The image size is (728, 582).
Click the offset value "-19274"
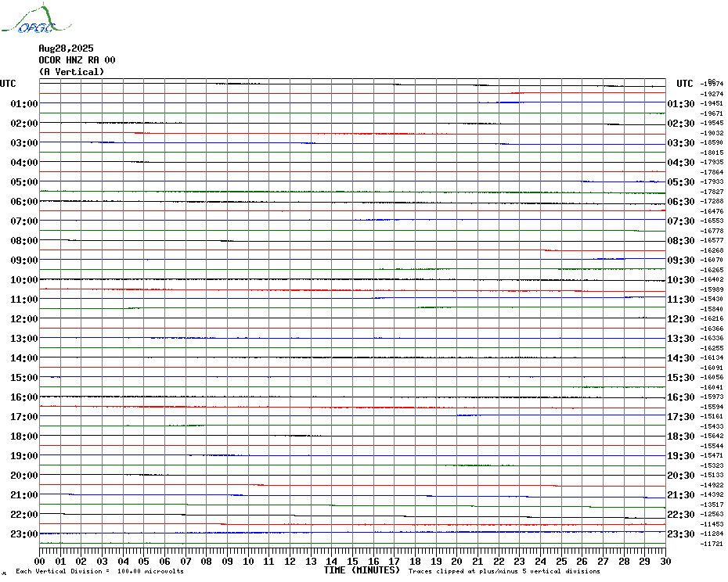point(712,94)
